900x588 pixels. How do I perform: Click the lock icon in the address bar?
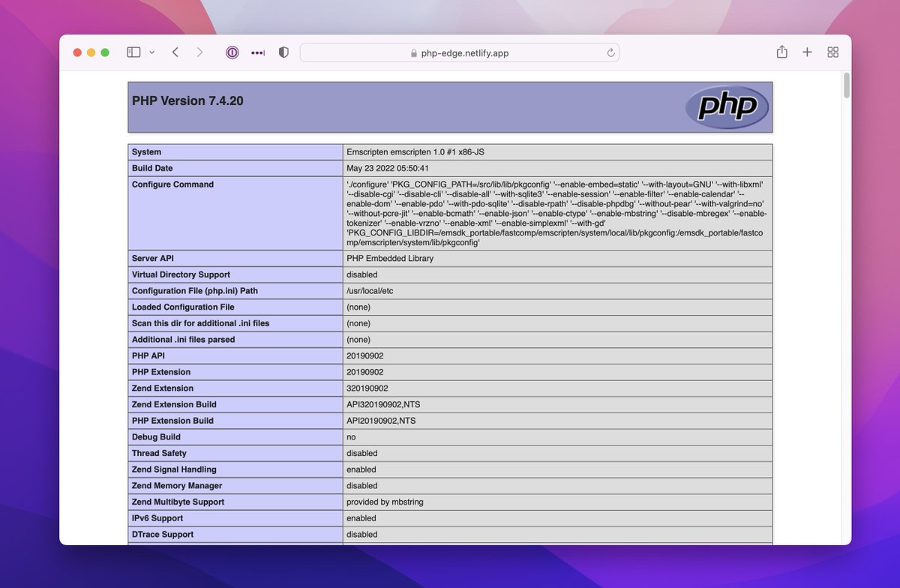(x=413, y=53)
